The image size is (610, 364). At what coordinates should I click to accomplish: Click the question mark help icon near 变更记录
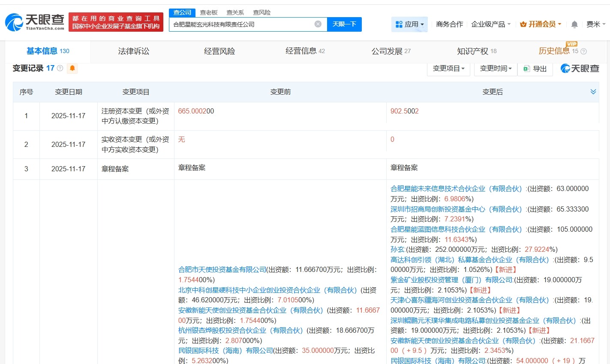60,68
